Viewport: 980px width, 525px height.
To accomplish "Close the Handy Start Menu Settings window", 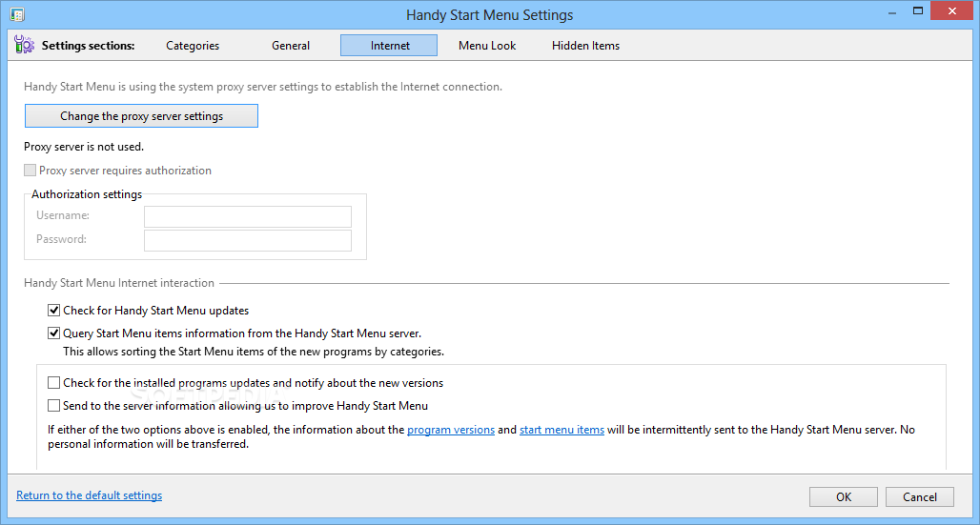I will point(953,10).
